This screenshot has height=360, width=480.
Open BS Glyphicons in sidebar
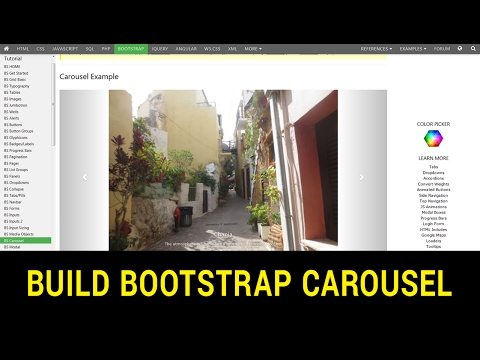(16, 138)
